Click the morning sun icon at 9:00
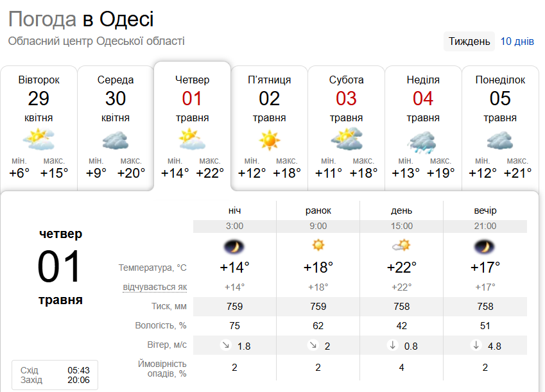 click(x=318, y=245)
